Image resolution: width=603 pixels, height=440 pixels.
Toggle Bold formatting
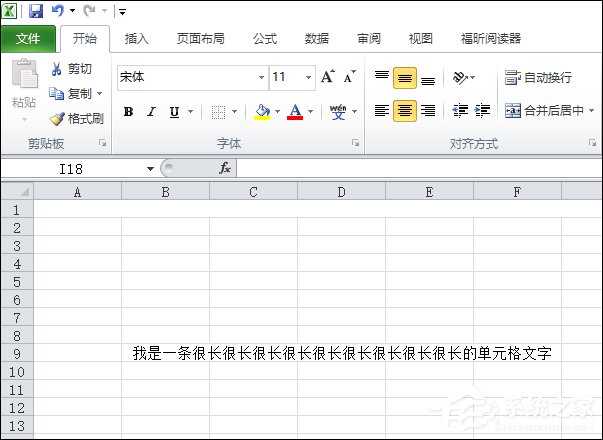click(128, 112)
